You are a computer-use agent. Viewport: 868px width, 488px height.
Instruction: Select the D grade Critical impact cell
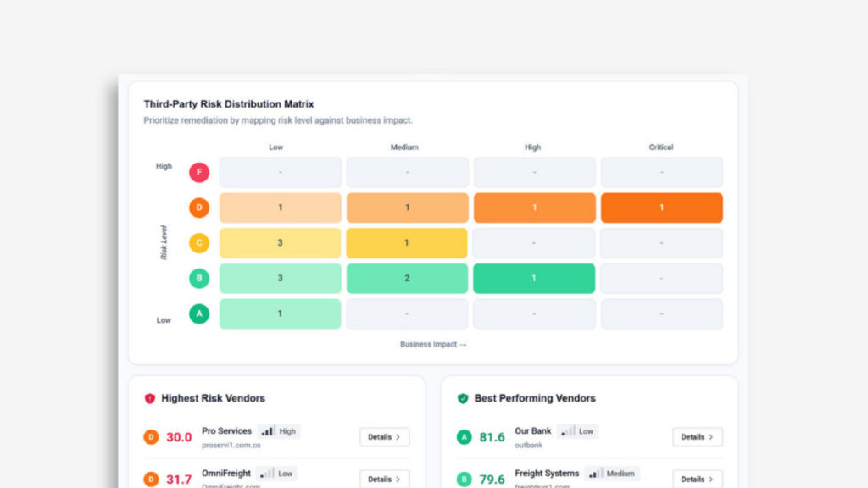[x=661, y=208]
